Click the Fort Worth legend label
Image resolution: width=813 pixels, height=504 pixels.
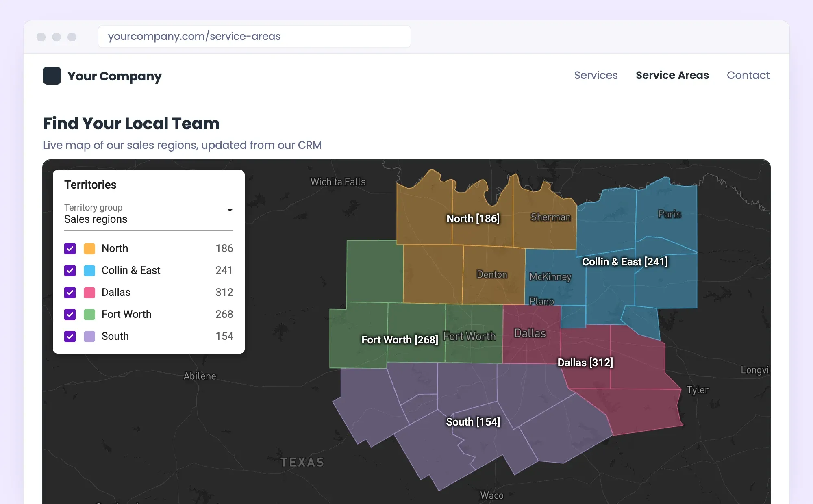click(x=126, y=314)
